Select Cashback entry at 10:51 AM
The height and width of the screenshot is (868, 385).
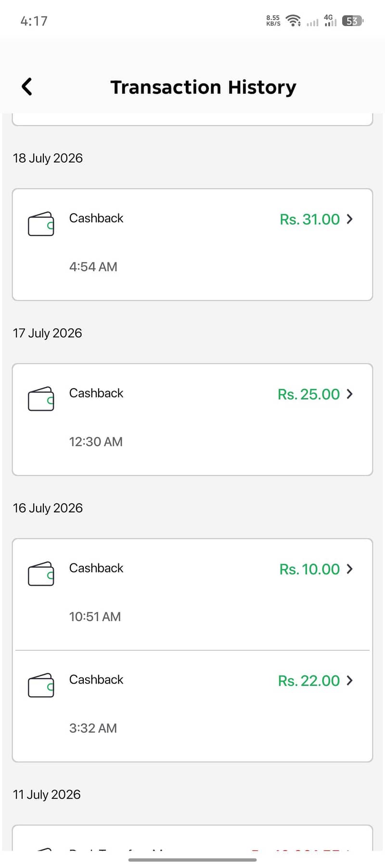point(192,595)
